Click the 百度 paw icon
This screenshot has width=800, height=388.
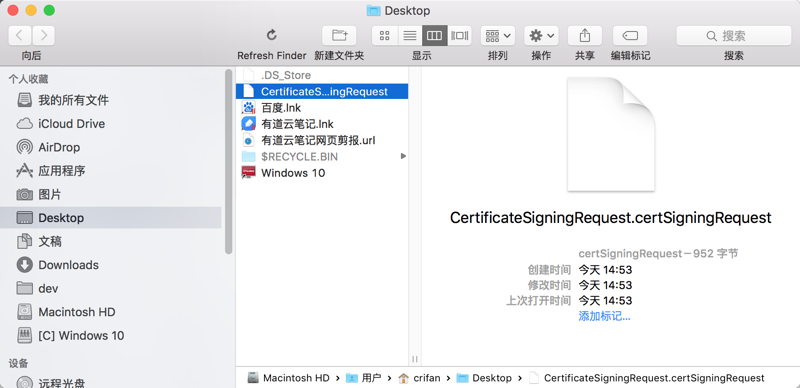248,108
